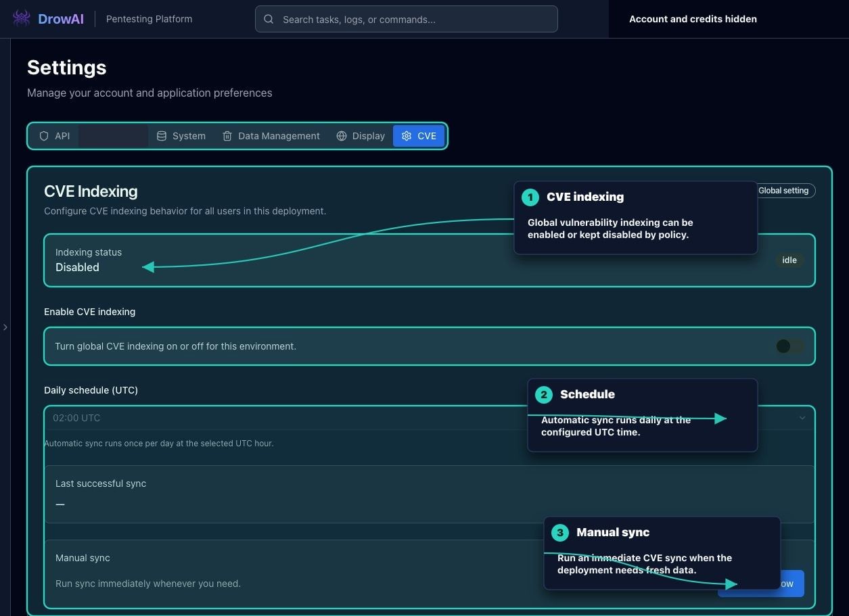This screenshot has width=849, height=616.
Task: Click the Disabled indexing status value
Action: point(77,267)
